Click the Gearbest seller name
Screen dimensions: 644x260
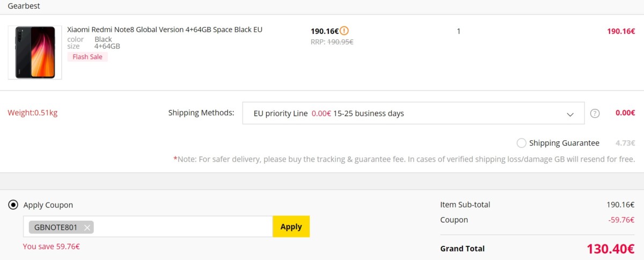click(24, 6)
